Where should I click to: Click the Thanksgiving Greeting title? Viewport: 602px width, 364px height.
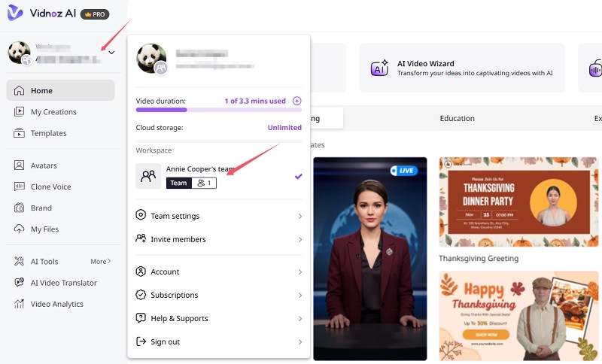[x=479, y=259]
